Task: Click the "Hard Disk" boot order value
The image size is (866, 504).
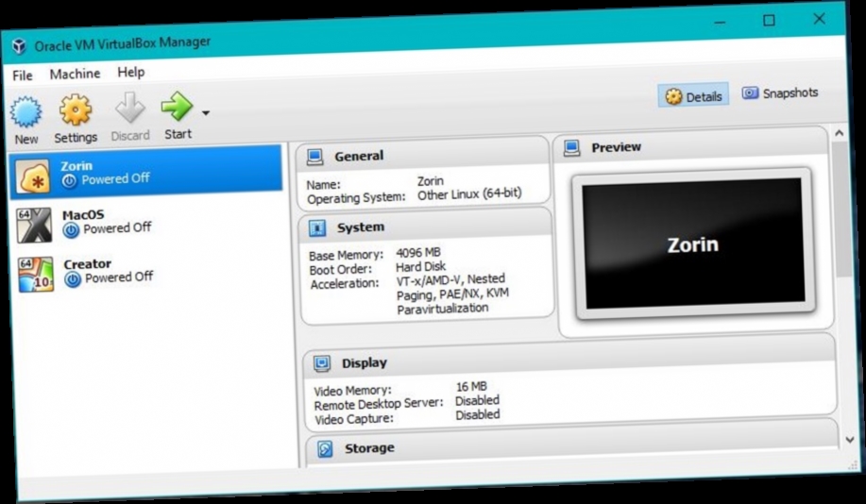Action: 420,267
